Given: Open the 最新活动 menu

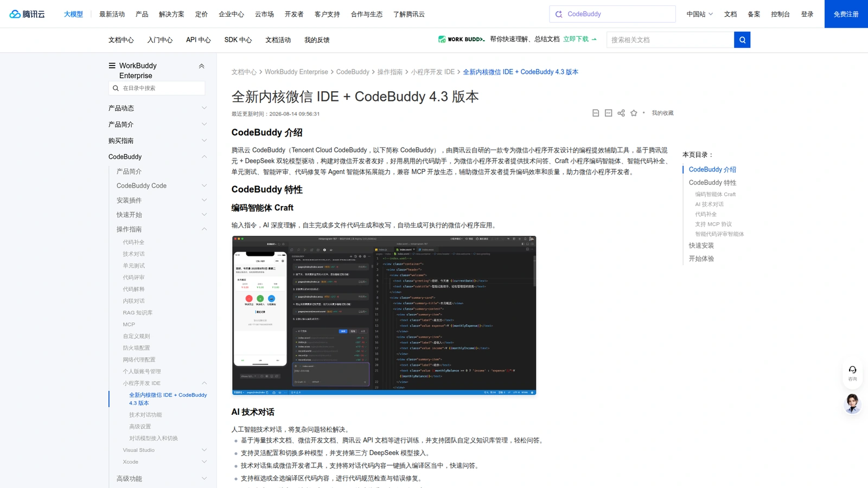Looking at the screenshot, I should (x=112, y=14).
